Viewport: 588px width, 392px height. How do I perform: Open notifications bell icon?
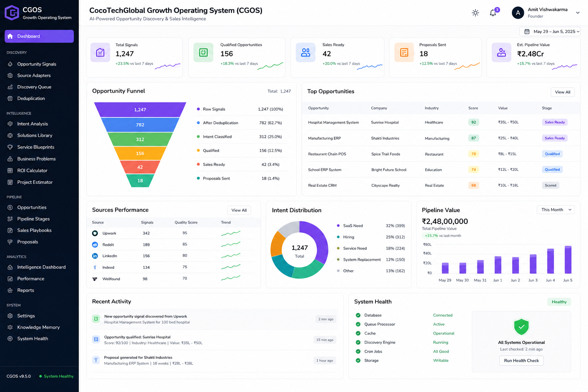(493, 13)
